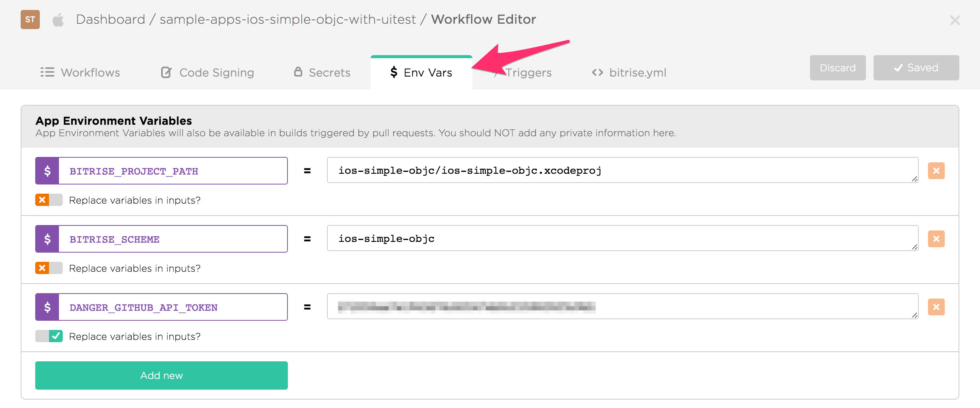Click the blurred GitHub token value field
980x408 pixels.
[622, 306]
